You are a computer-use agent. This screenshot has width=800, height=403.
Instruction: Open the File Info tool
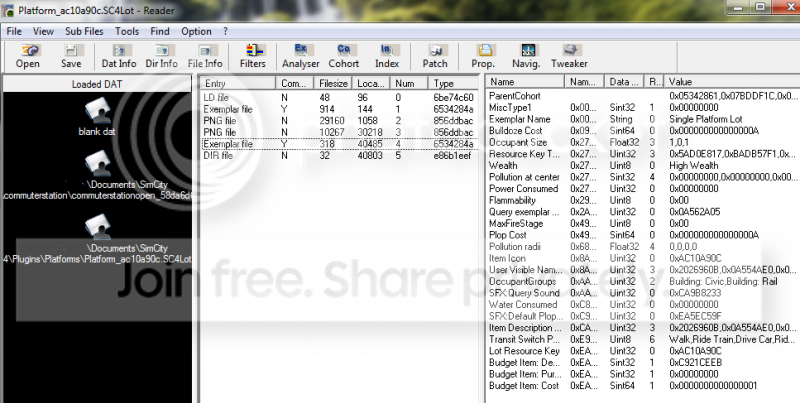(x=205, y=56)
